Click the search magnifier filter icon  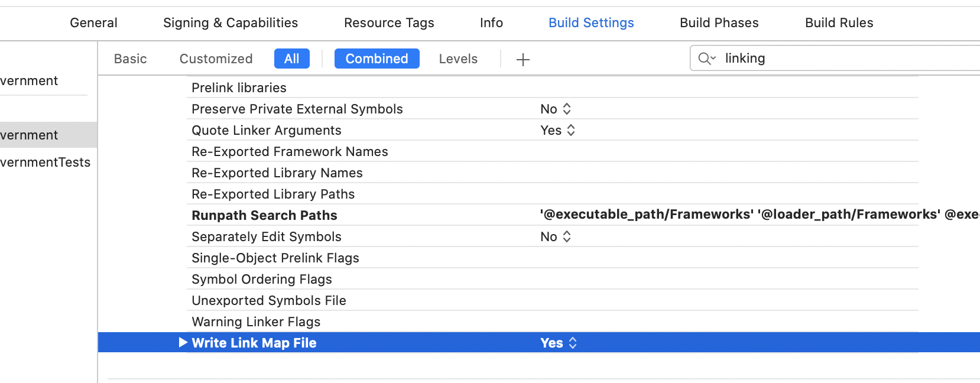click(706, 59)
